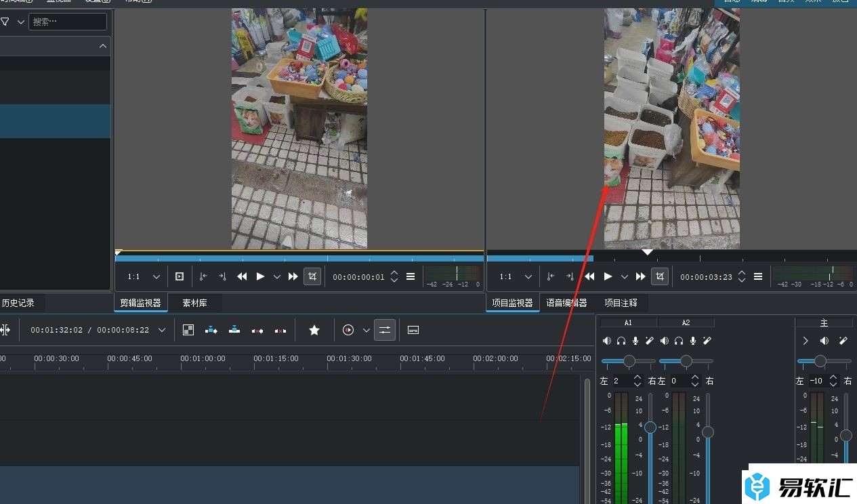Set zone in point in clip monitor

pyautogui.click(x=203, y=276)
